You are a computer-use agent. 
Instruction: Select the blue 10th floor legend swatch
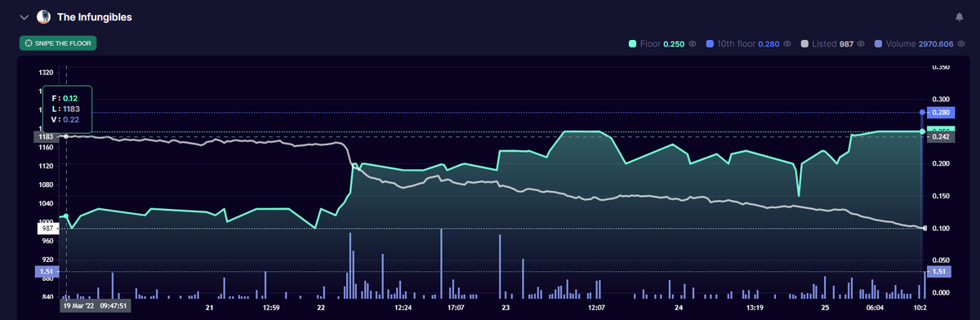(x=710, y=43)
